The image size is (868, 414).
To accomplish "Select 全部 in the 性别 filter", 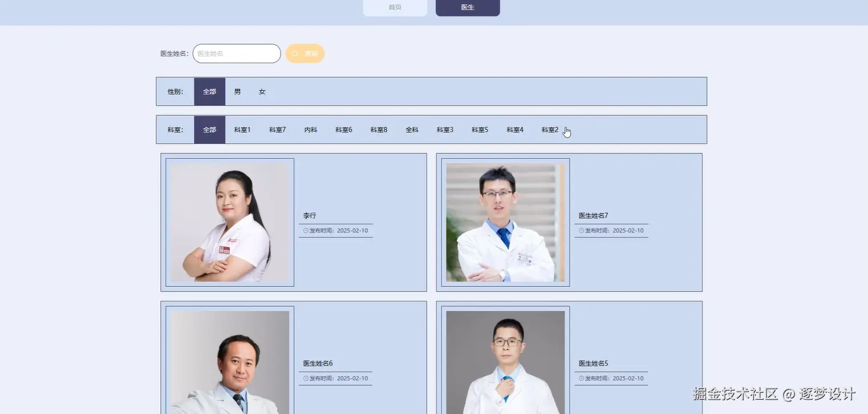I will 209,92.
